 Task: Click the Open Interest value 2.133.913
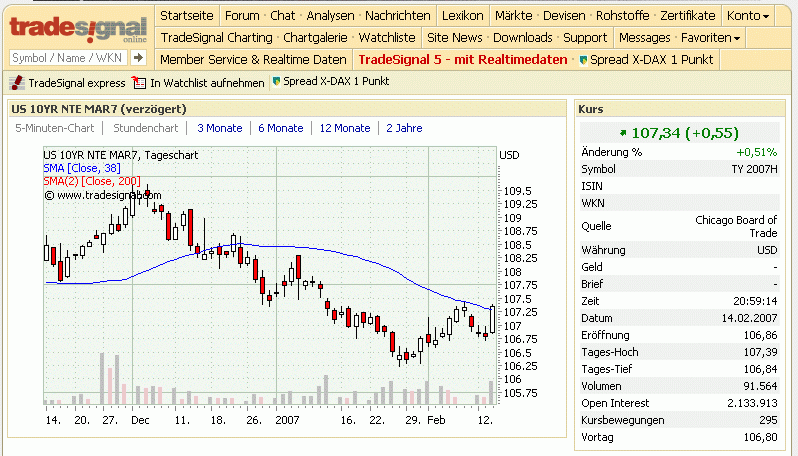[752, 403]
